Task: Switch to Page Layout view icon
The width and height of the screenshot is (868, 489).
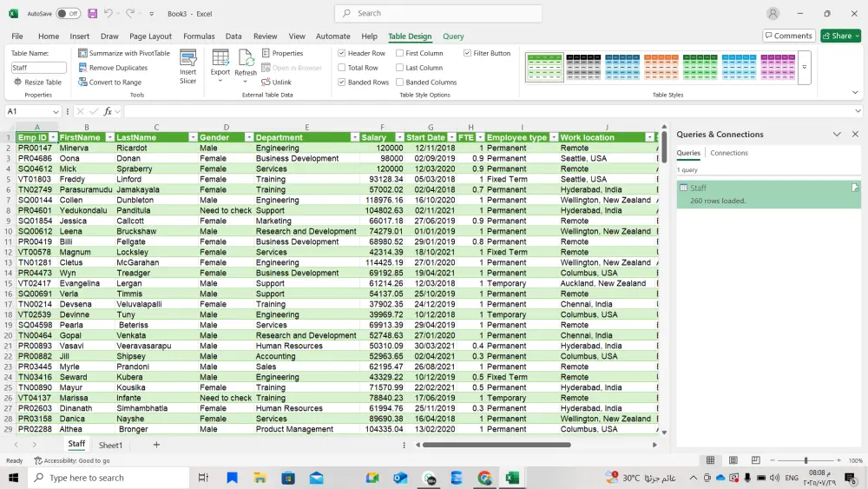Action: point(733,460)
